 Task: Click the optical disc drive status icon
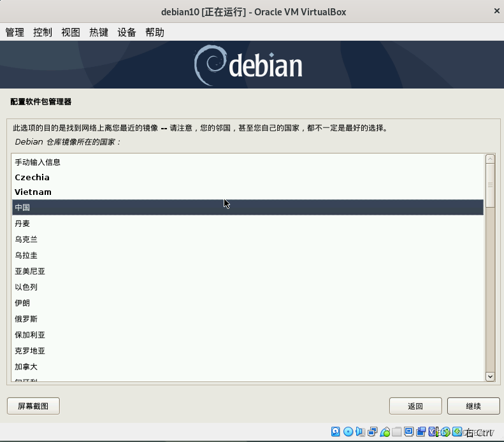(348, 432)
